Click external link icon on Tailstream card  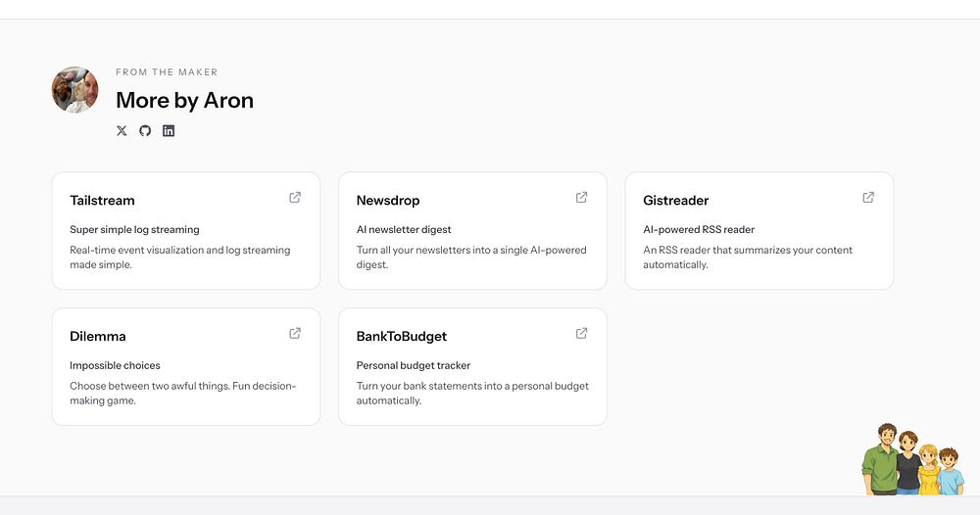point(295,198)
